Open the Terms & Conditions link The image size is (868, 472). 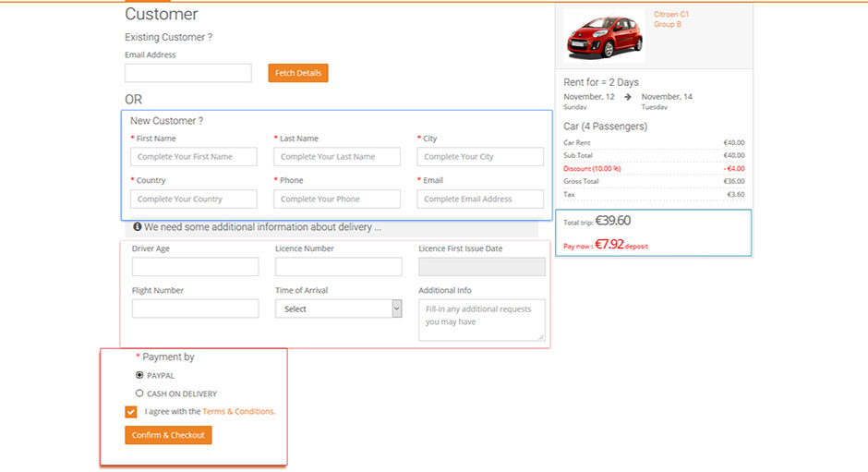tap(238, 412)
